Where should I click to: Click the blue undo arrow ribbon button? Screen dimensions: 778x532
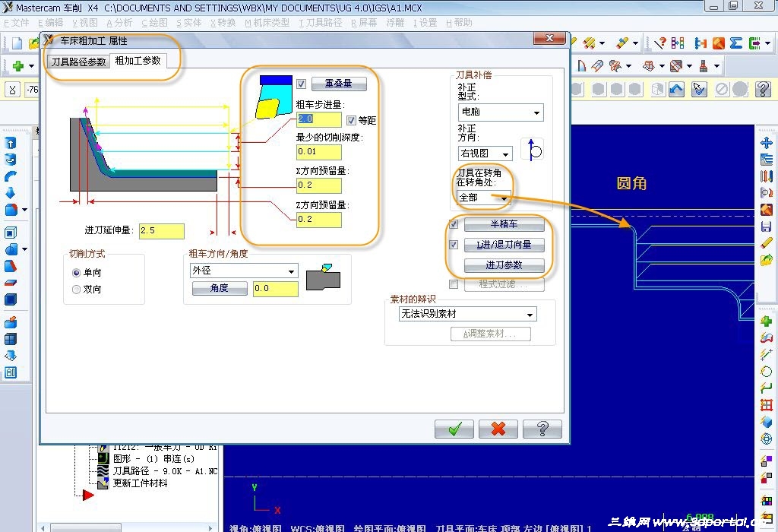point(676,90)
